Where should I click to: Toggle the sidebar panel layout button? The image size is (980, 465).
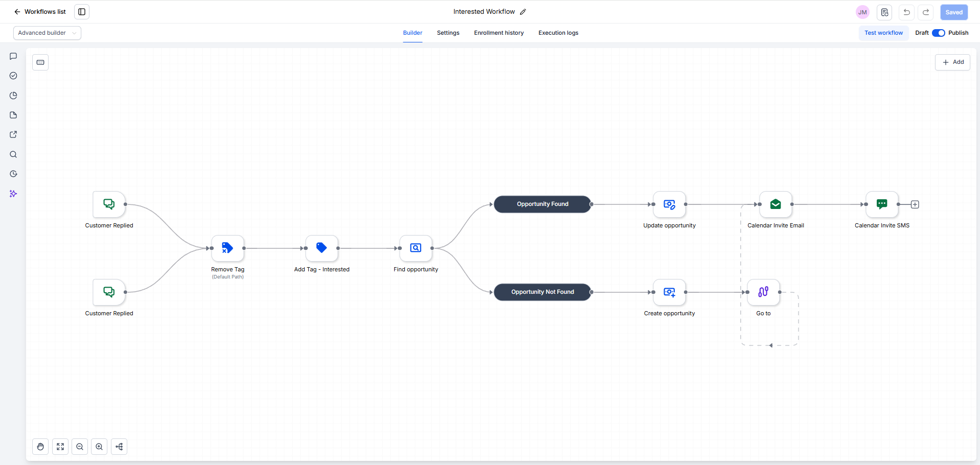82,12
